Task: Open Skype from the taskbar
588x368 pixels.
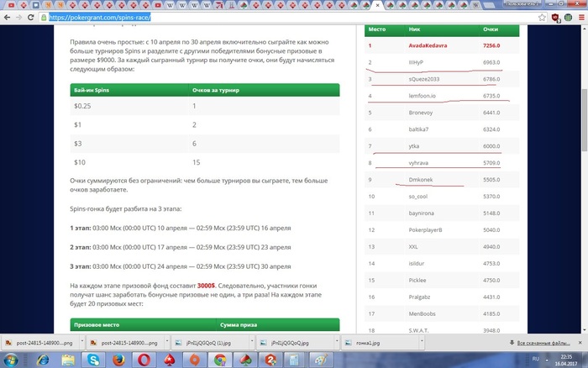Action: pyautogui.click(x=93, y=360)
